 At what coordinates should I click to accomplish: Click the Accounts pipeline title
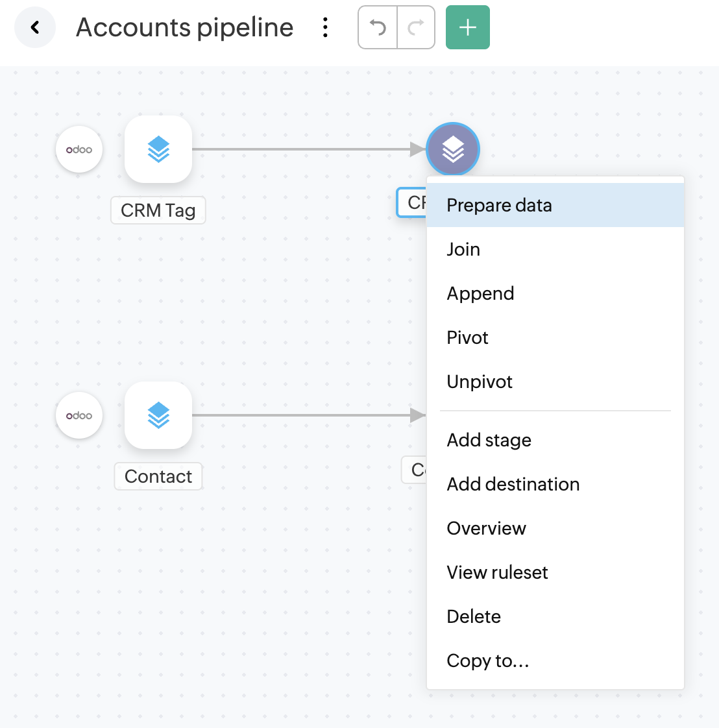point(185,27)
